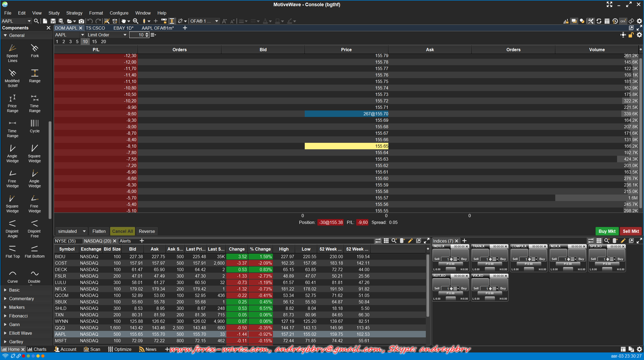The height and width of the screenshot is (360, 644).
Task: Click the yellow 155.65 price cell
Action: pos(346,146)
